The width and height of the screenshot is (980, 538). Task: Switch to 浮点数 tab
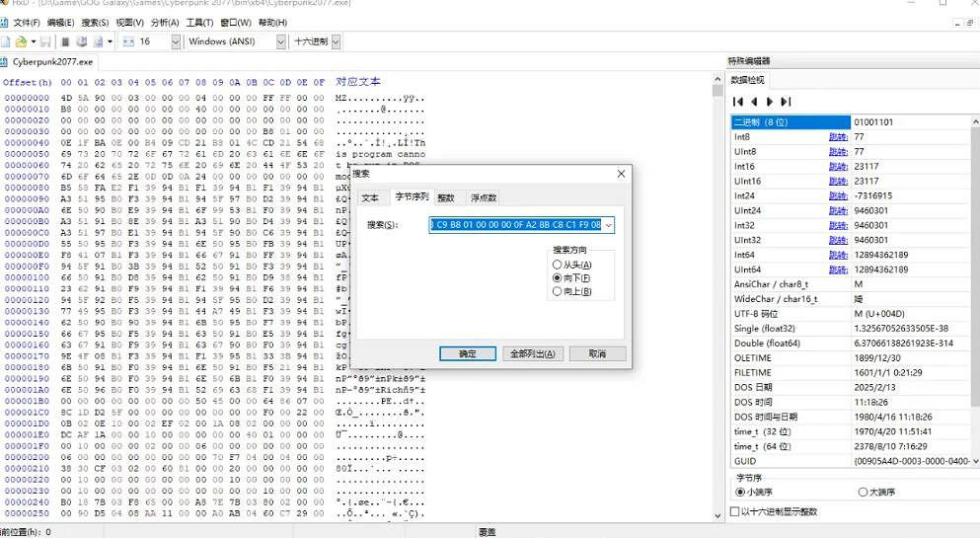pyautogui.click(x=484, y=198)
